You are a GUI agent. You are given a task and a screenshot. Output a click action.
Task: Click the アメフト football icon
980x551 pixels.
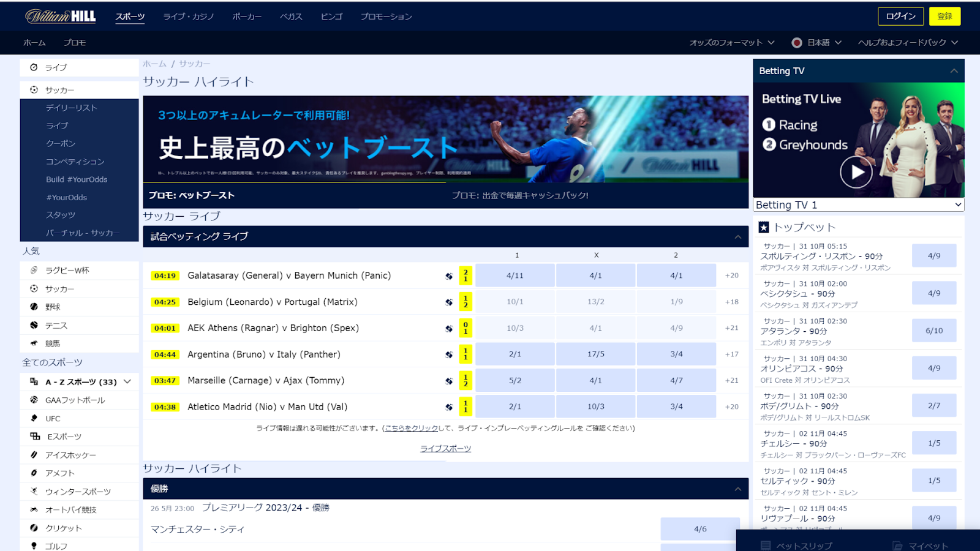click(34, 473)
